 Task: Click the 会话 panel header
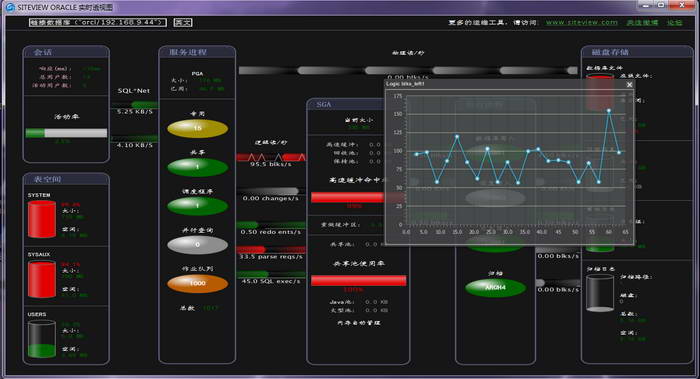click(66, 52)
